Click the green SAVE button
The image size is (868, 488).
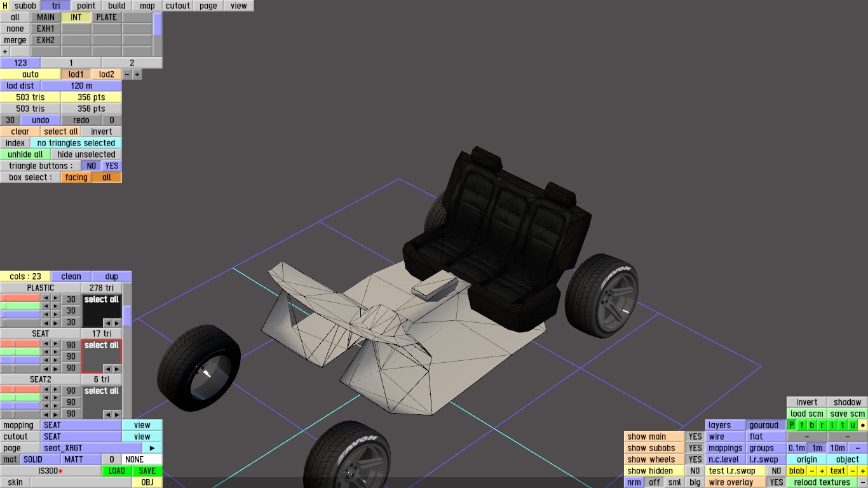[147, 471]
